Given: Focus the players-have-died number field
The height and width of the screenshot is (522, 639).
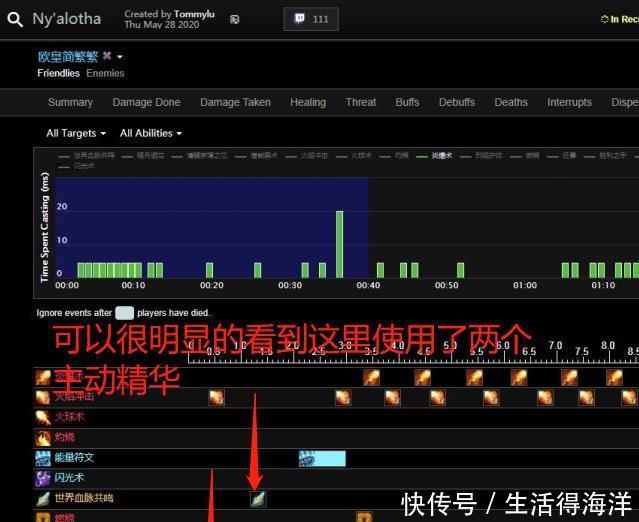Looking at the screenshot, I should [x=124, y=313].
